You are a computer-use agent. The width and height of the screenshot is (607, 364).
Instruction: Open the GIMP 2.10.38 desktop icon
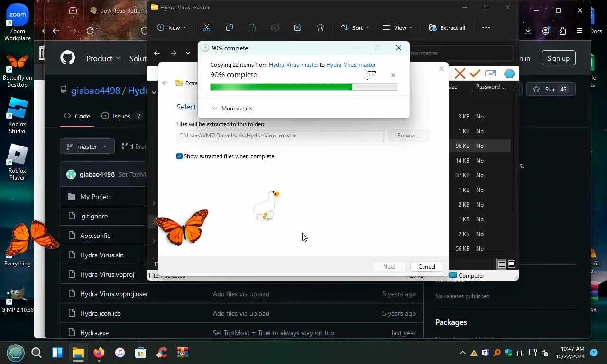(x=17, y=300)
